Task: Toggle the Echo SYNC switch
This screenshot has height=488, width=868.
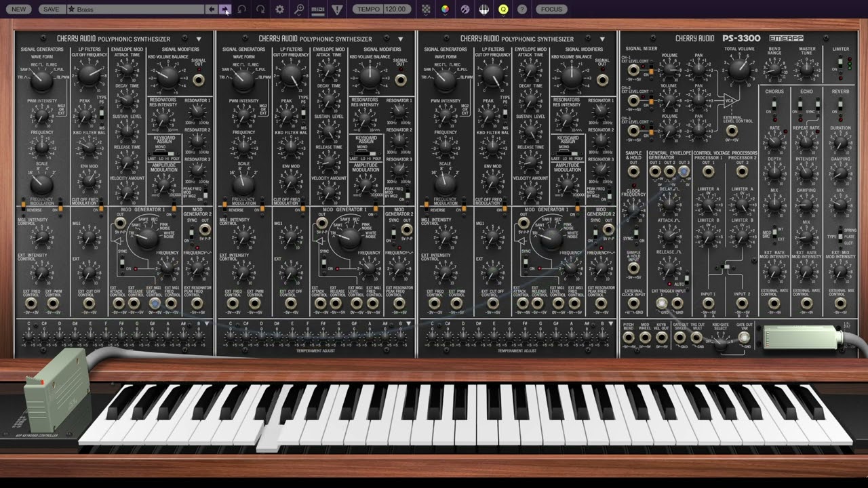Action: [818, 105]
